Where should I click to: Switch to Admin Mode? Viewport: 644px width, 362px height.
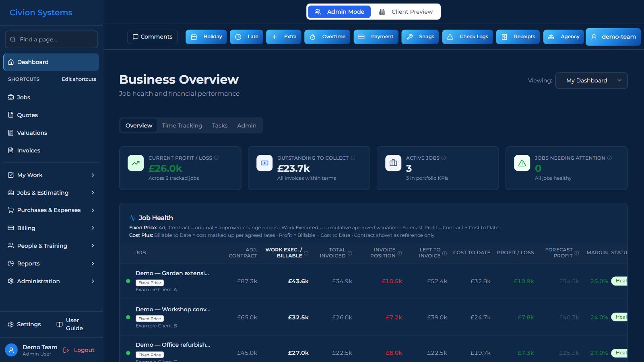coord(339,12)
